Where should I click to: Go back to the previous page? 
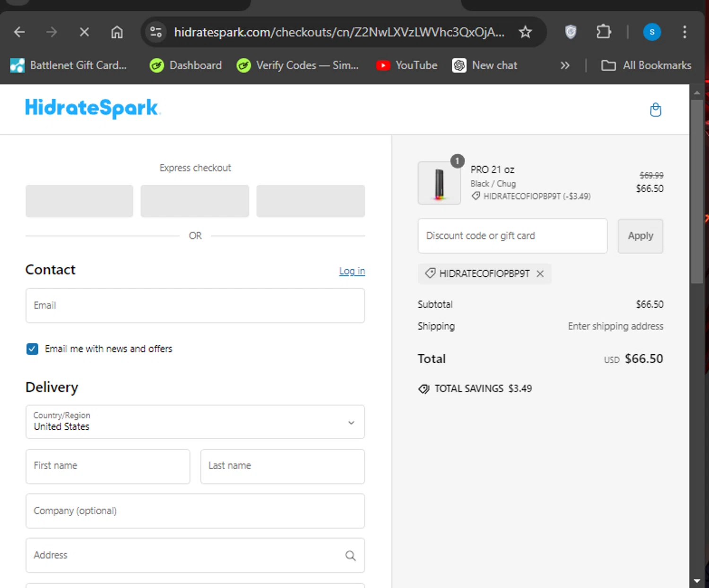19,32
